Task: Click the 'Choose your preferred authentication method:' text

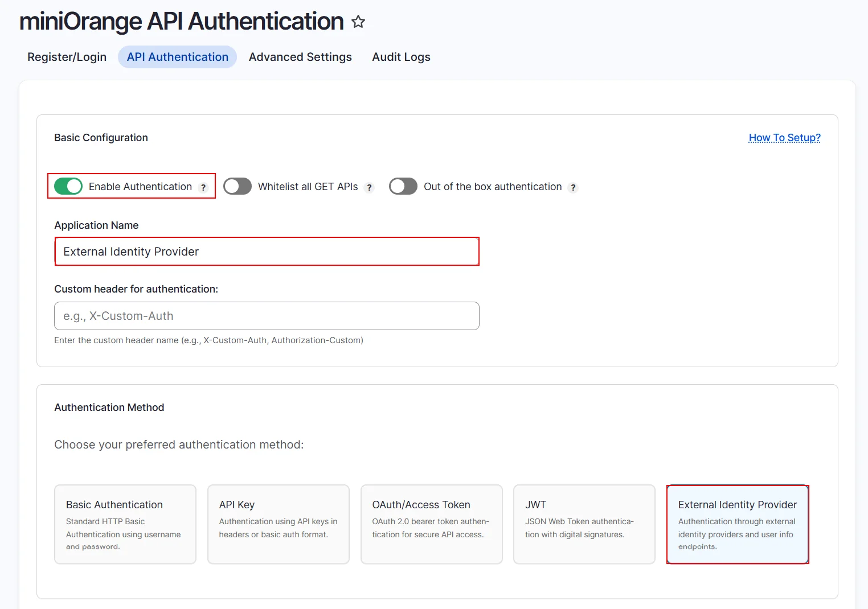Action: coord(179,445)
